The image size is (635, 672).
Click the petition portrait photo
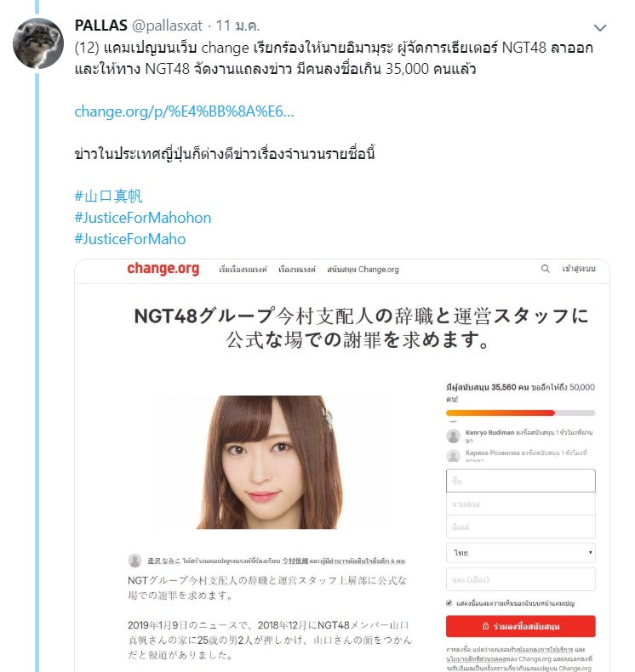pyautogui.click(x=268, y=462)
